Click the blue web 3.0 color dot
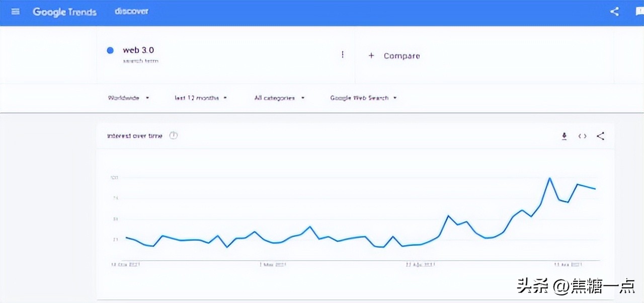This screenshot has height=303, width=644. tap(110, 50)
